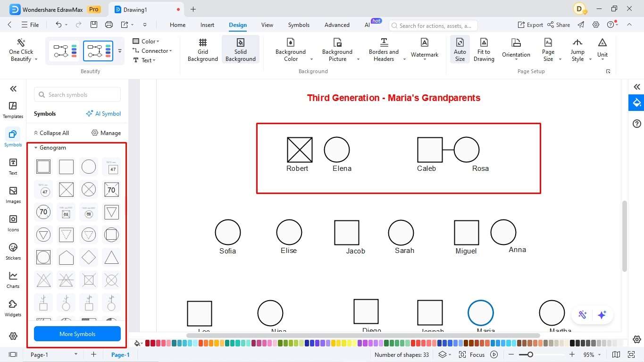
Task: Click Fit to Drawing
Action: [x=484, y=50]
